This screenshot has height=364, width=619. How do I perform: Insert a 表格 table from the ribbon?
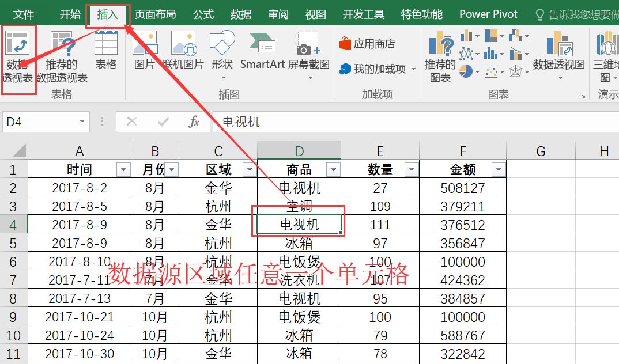pos(106,50)
